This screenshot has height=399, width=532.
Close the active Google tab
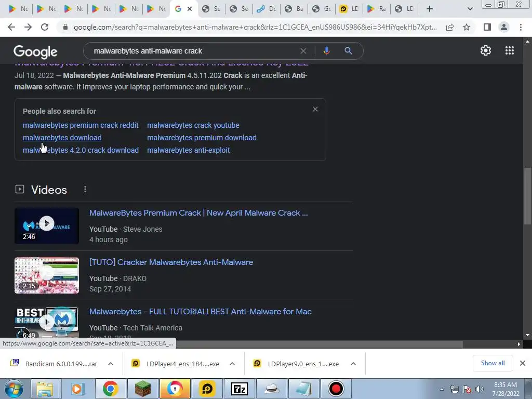190,9
